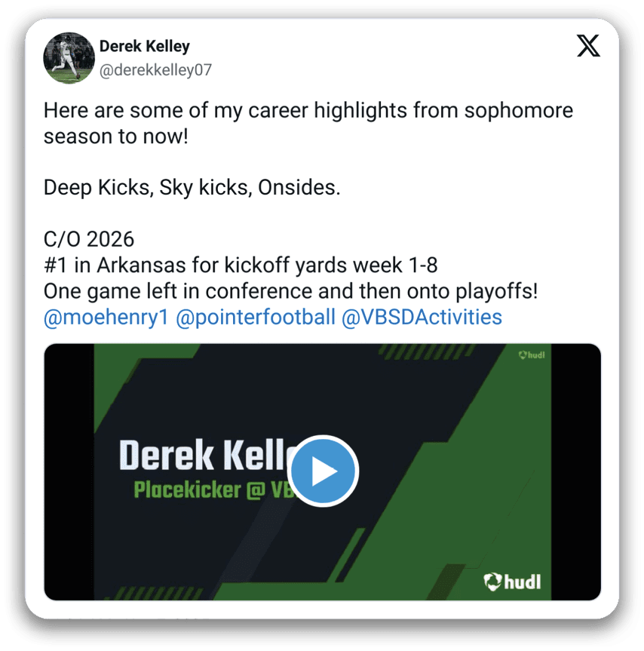
Task: Click the @derekkelley07 handle
Action: [x=155, y=70]
